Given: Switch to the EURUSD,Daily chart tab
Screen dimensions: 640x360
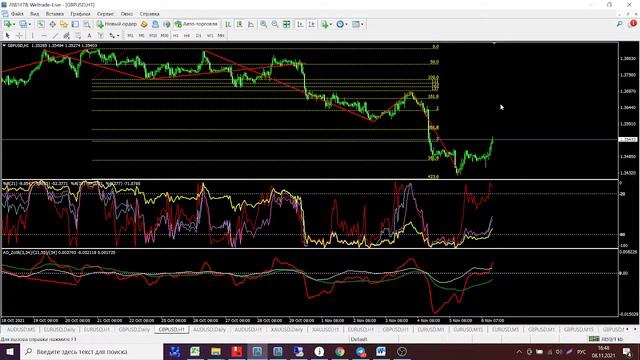Looking at the screenshot, I should coord(60,329).
